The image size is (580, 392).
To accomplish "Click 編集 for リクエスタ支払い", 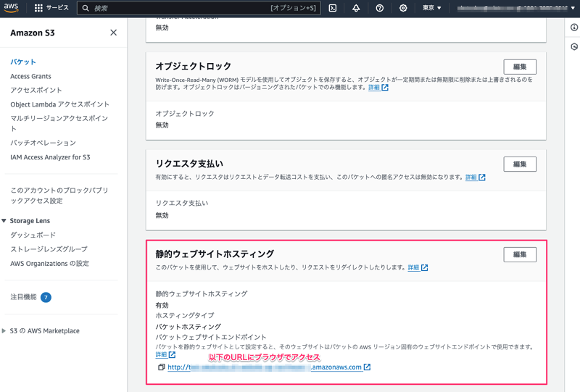I will point(520,164).
